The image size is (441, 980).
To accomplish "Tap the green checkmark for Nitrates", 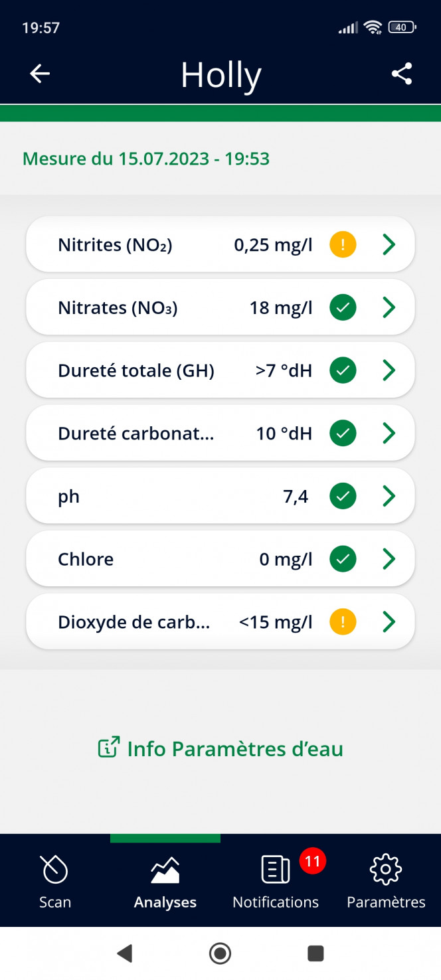I will click(343, 308).
